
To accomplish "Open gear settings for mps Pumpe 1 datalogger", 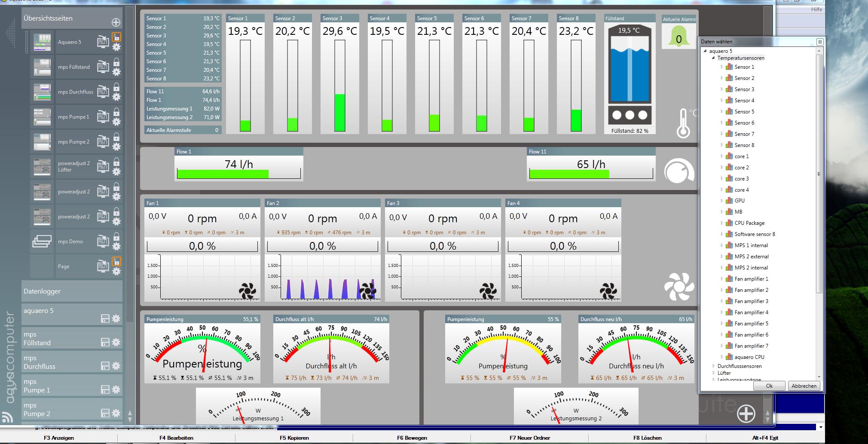I will click(116, 389).
